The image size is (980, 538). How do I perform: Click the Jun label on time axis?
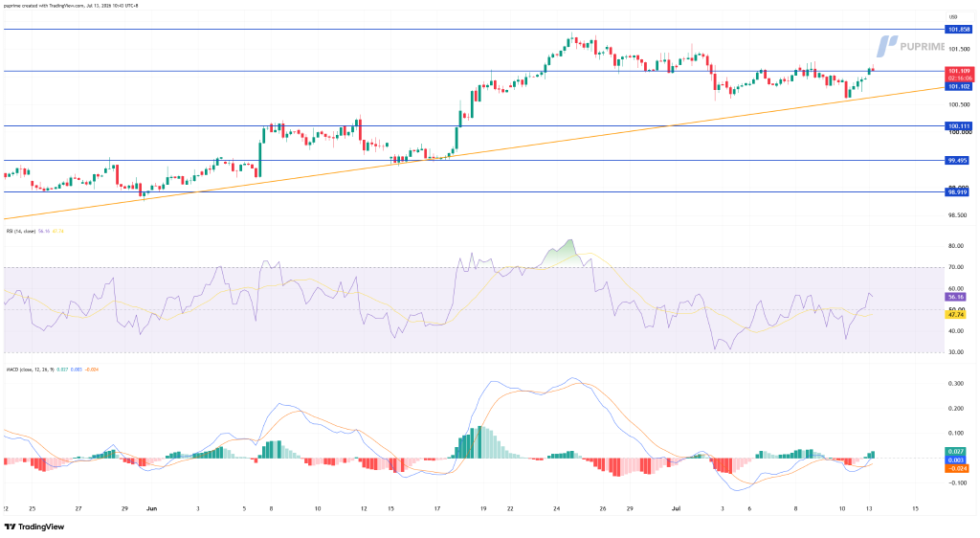(152, 509)
